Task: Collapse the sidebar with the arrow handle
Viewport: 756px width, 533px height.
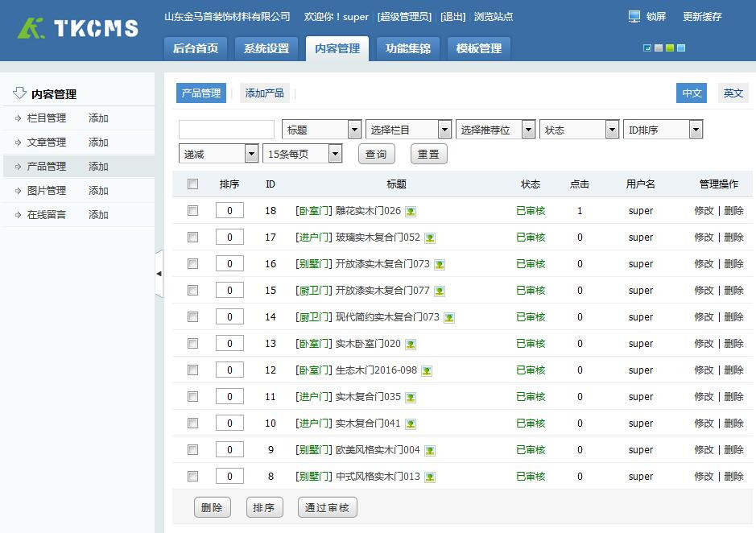Action: (x=159, y=274)
